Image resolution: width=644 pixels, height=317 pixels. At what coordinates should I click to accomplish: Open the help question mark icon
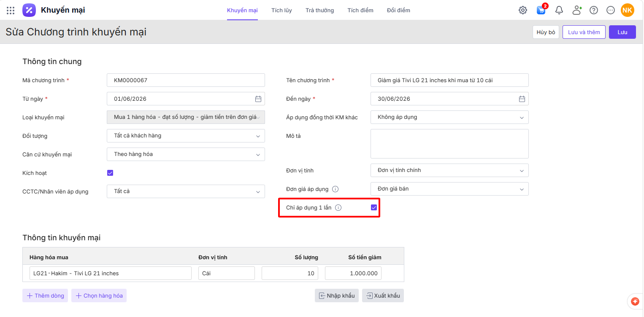tap(594, 10)
